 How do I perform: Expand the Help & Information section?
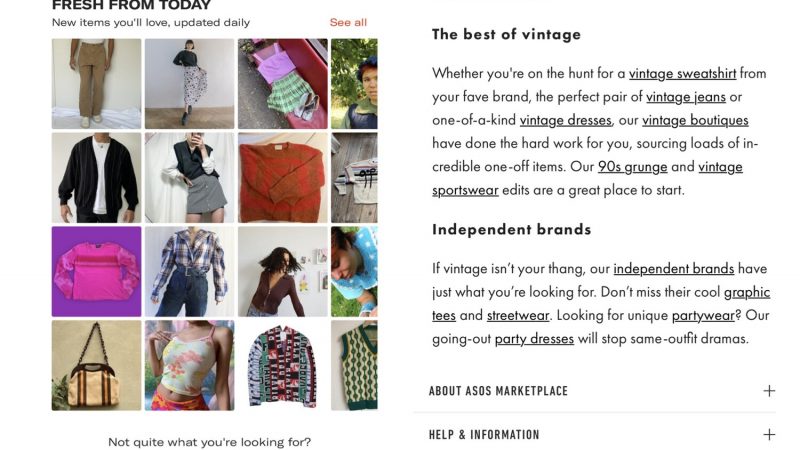[484, 435]
